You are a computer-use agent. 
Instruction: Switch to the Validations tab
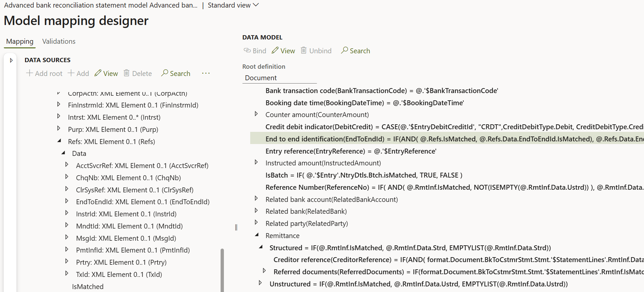tap(59, 41)
